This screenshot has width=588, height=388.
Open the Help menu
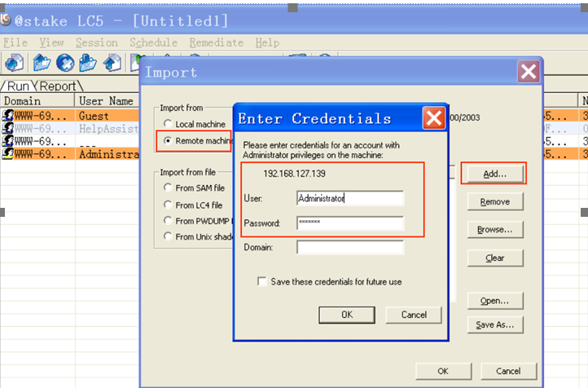[267, 42]
